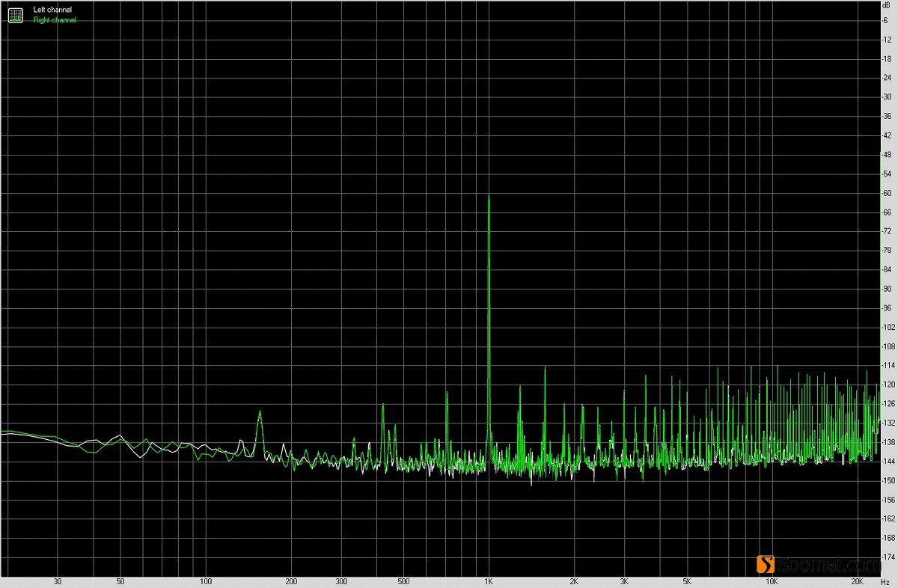Viewport: 898px width, 588px height.
Task: Click the 100 Hz frequency axis label
Action: (206, 581)
